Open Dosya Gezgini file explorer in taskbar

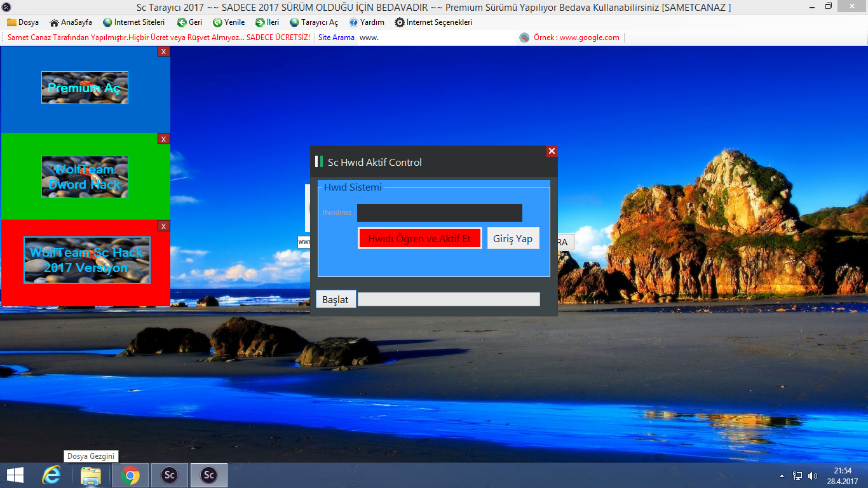(91, 475)
